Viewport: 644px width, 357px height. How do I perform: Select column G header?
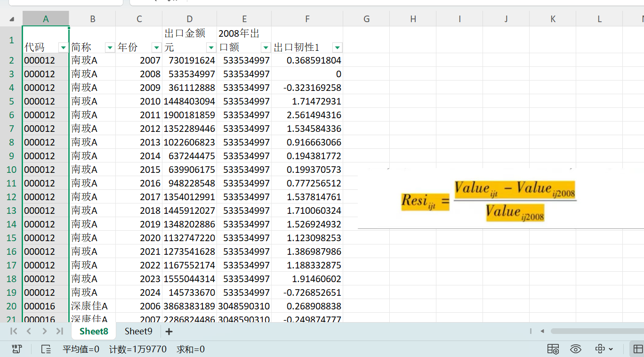(x=366, y=19)
